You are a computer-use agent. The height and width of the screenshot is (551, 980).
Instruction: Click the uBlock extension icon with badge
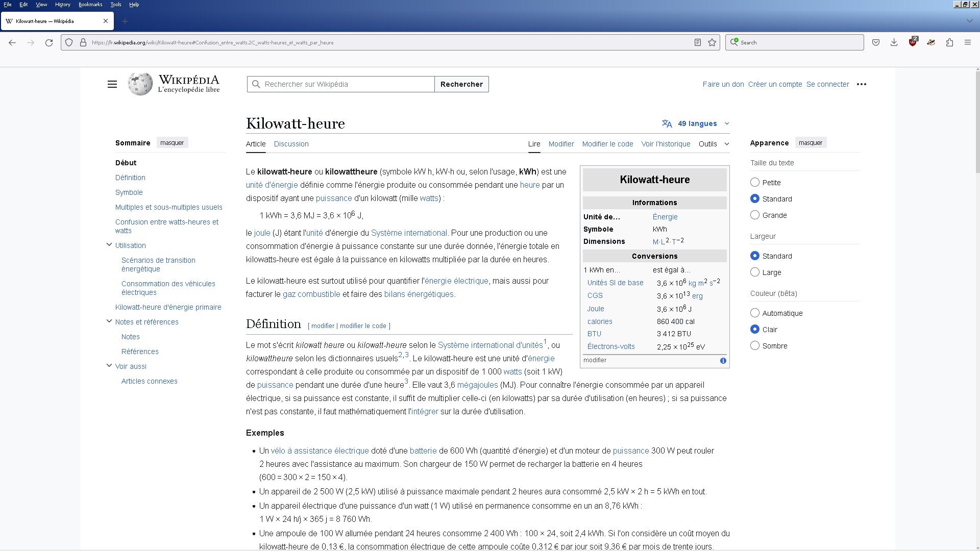point(913,42)
